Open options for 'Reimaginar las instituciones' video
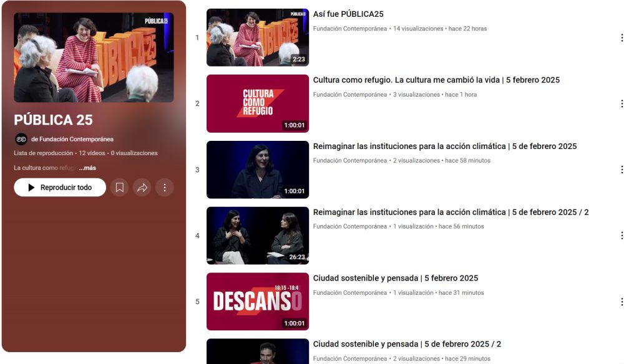The height and width of the screenshot is (364, 639). tap(622, 169)
